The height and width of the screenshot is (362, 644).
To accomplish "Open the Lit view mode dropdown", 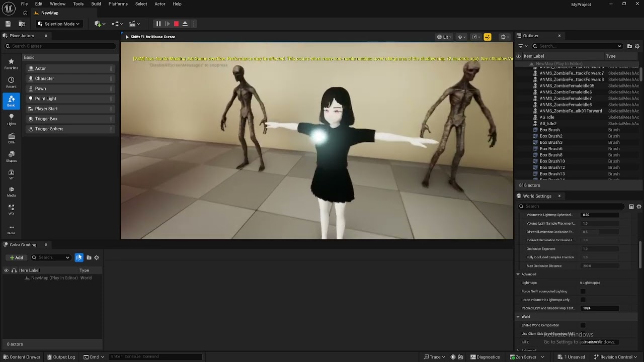I will point(443,37).
